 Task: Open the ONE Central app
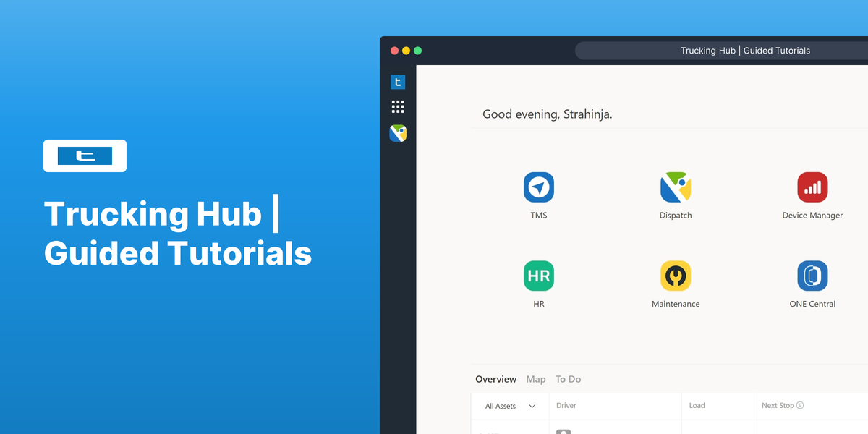(812, 276)
